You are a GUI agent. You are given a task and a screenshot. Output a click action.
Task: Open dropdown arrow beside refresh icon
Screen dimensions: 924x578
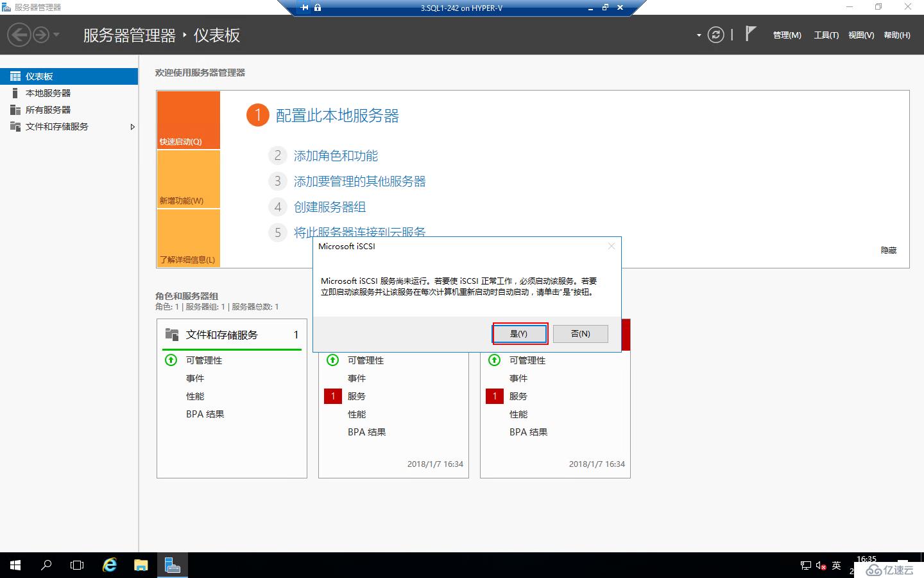[x=699, y=35]
